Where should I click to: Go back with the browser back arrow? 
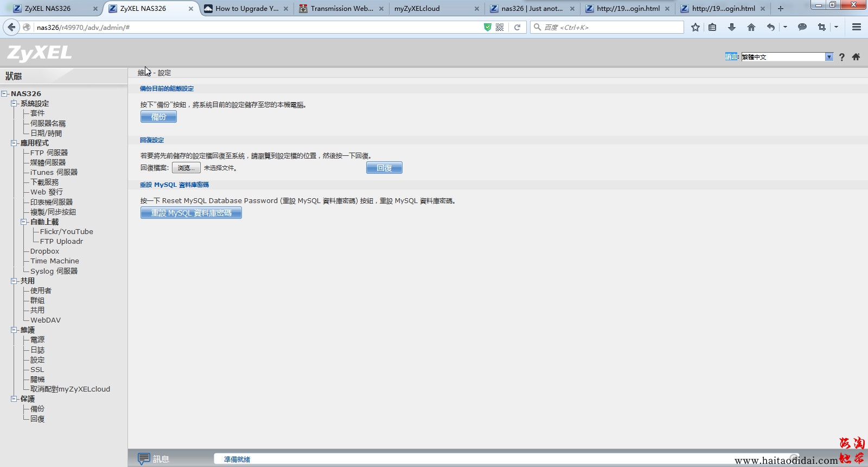click(x=11, y=27)
